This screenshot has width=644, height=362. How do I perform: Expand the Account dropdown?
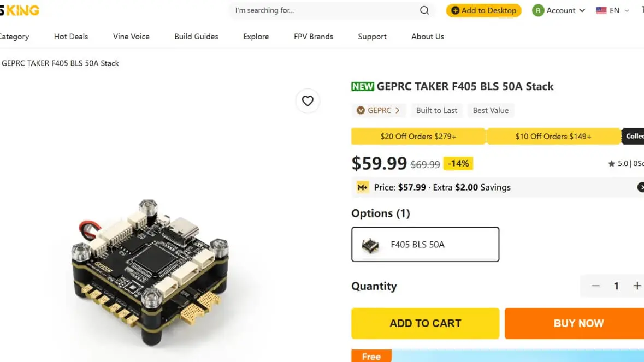pyautogui.click(x=582, y=10)
